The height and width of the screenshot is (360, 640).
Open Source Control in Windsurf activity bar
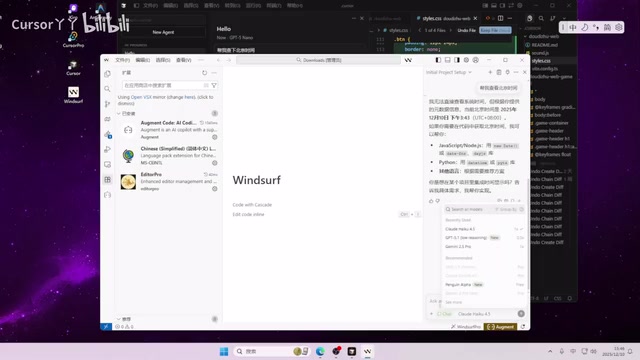tap(107, 104)
